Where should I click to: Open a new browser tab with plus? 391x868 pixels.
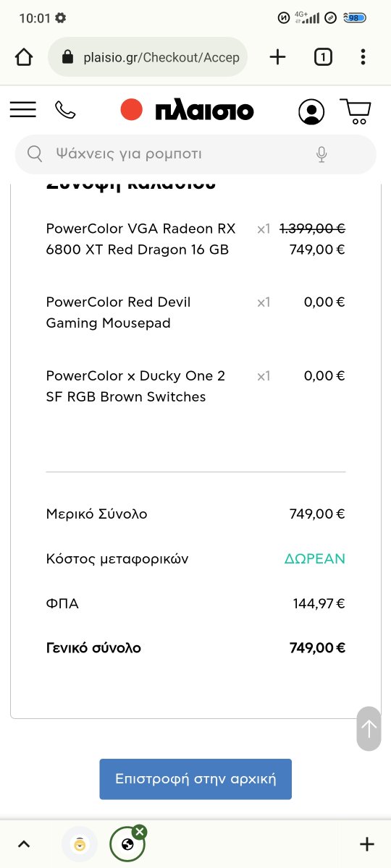pos(277,57)
